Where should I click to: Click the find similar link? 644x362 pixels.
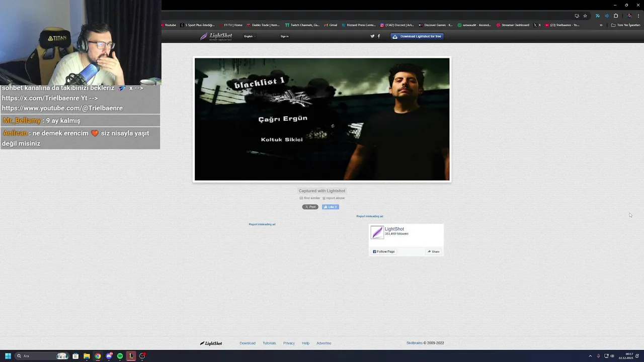[x=310, y=198]
